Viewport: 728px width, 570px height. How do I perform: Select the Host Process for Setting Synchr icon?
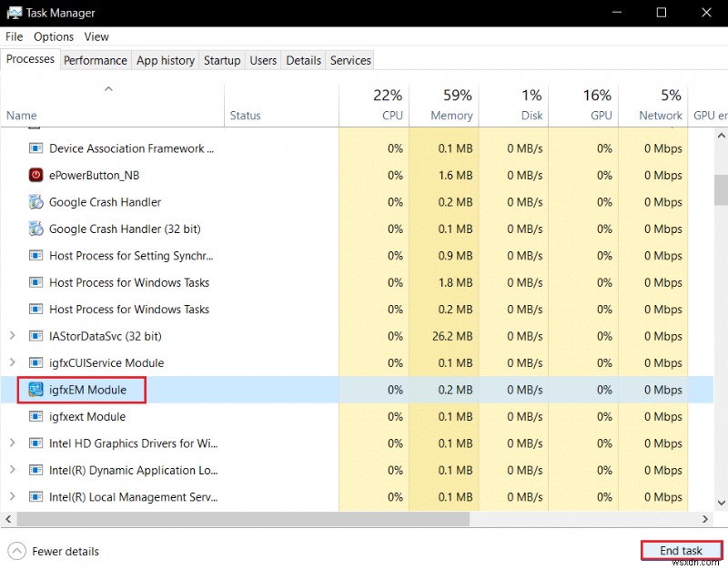tap(35, 256)
